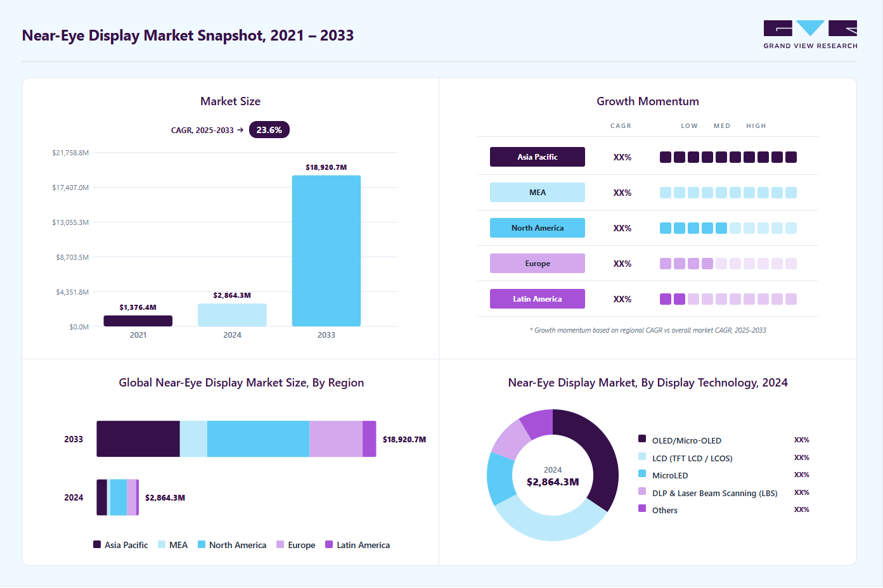Click the 2024 stacked region bar
Viewport: 883px width, 588px height.
point(118,497)
